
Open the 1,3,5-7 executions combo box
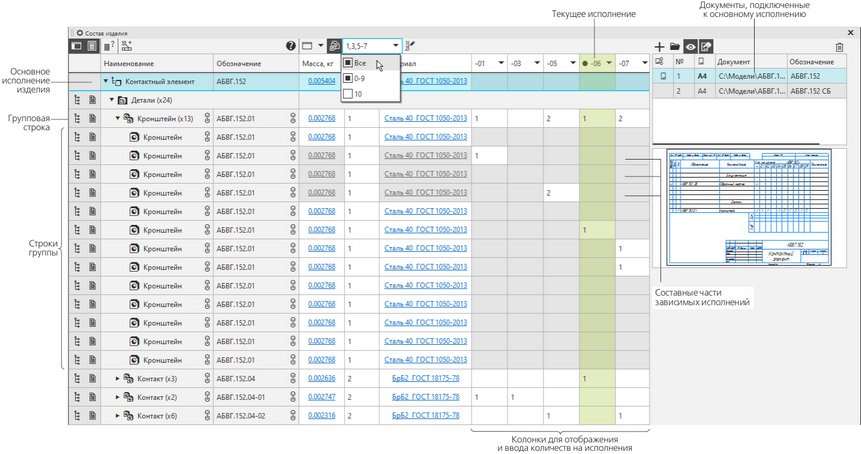click(372, 46)
